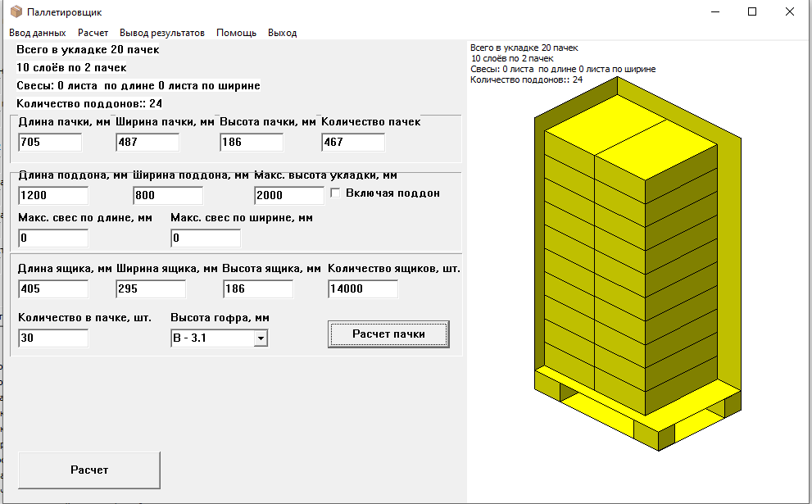Focus the Длина ящика field with 405
This screenshot has height=504, width=812.
[53, 289]
